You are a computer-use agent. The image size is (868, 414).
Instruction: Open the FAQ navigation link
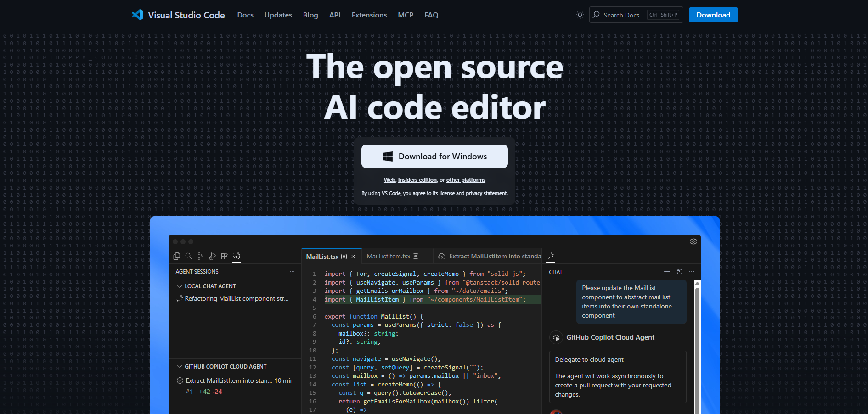coord(431,15)
